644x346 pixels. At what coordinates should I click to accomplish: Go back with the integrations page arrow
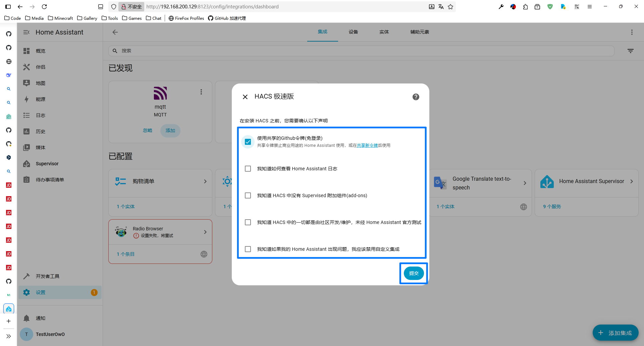tap(115, 32)
